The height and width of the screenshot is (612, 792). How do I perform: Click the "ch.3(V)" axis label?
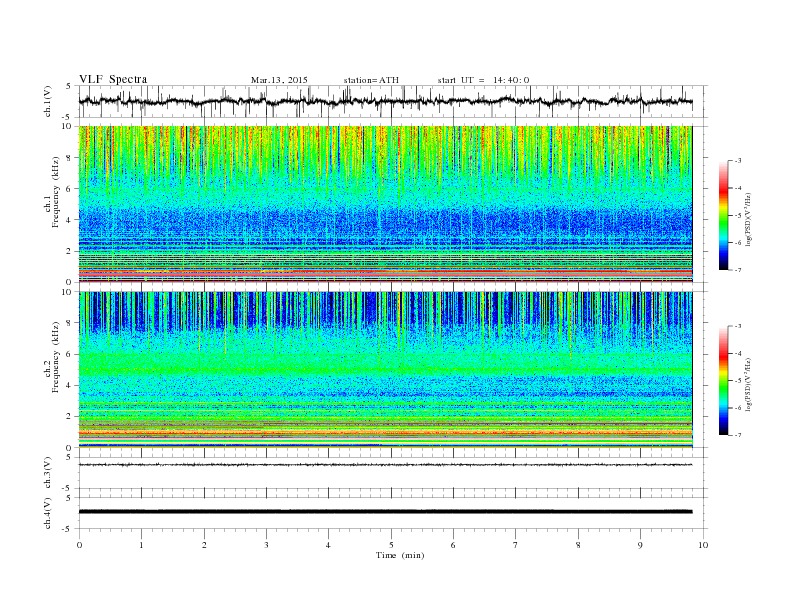48,473
